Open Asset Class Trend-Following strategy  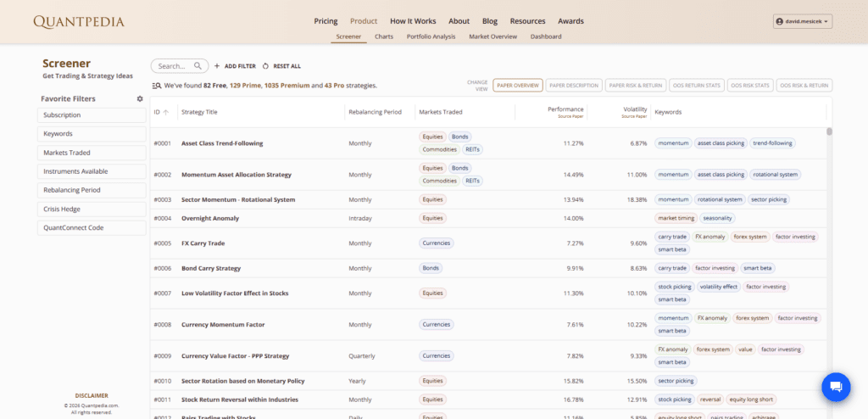click(222, 143)
